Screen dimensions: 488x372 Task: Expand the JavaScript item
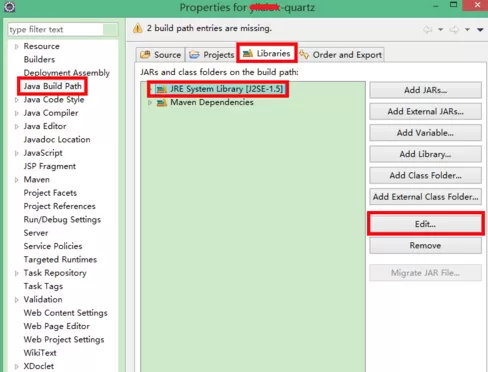(x=16, y=153)
